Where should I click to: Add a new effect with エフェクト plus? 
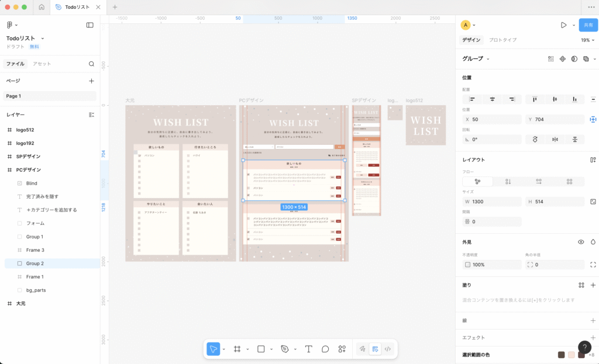(593, 338)
